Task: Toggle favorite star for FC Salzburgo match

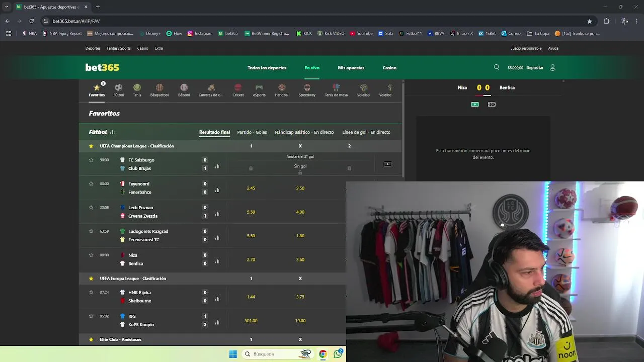Action: (x=91, y=160)
